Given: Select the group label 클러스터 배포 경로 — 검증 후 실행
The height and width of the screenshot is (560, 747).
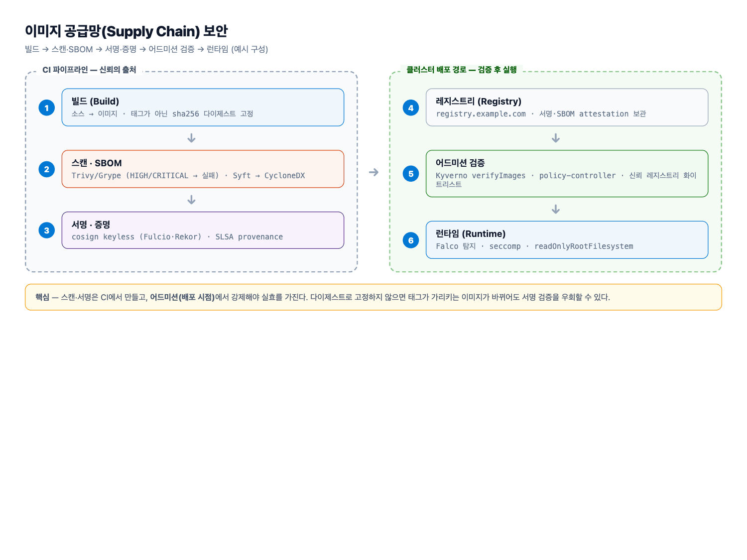Looking at the screenshot, I should (462, 70).
